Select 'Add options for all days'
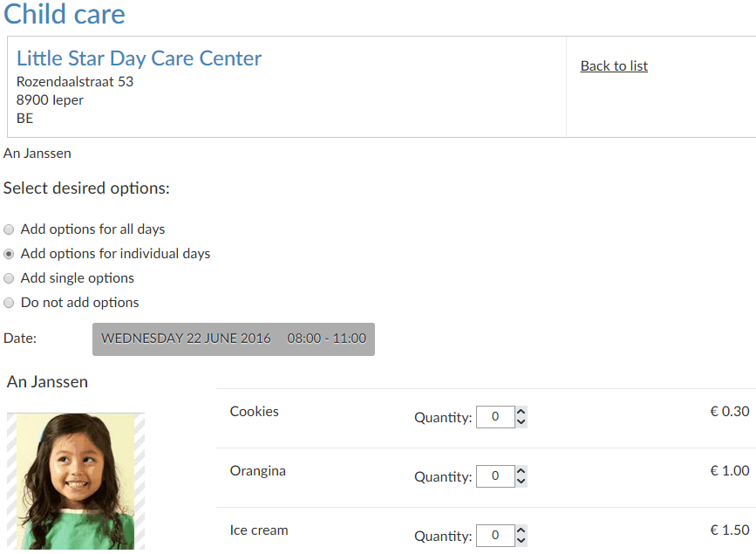The image size is (756, 554). [9, 229]
